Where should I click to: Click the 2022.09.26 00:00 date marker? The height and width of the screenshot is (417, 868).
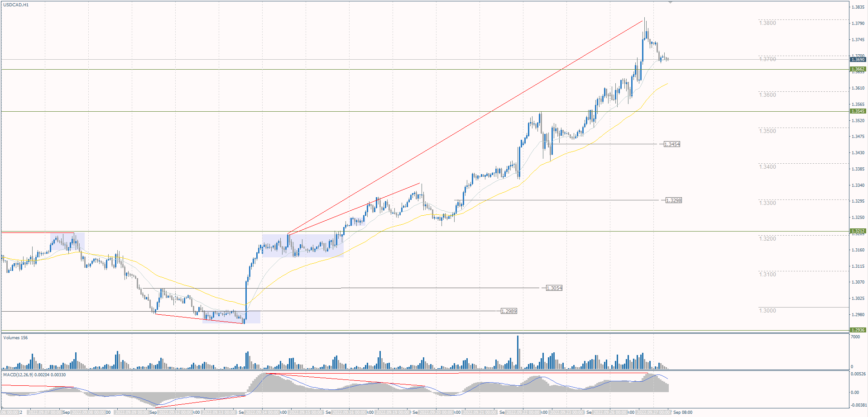[610, 412]
